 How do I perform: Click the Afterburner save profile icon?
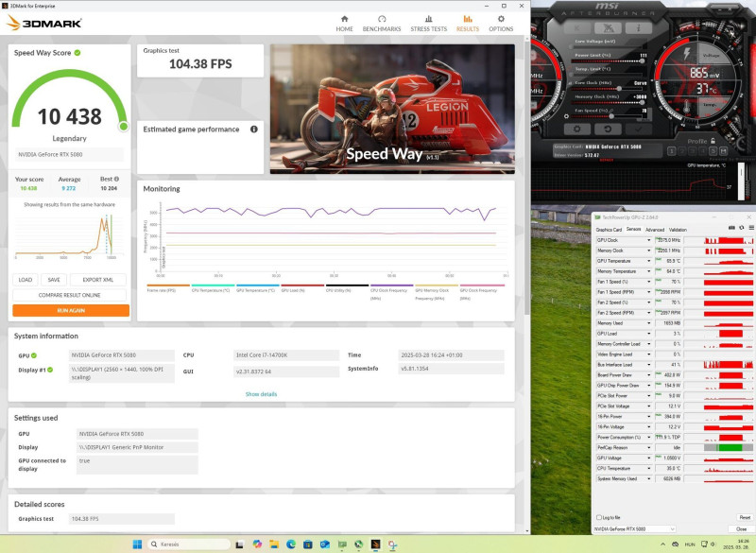tap(723, 151)
